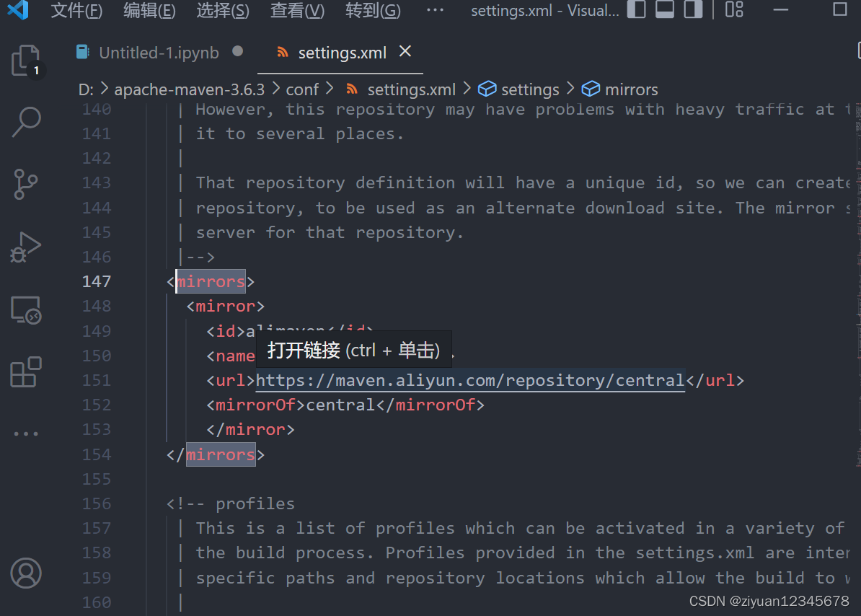Click the VS Code logo icon
This screenshot has width=861, height=616.
tap(19, 10)
